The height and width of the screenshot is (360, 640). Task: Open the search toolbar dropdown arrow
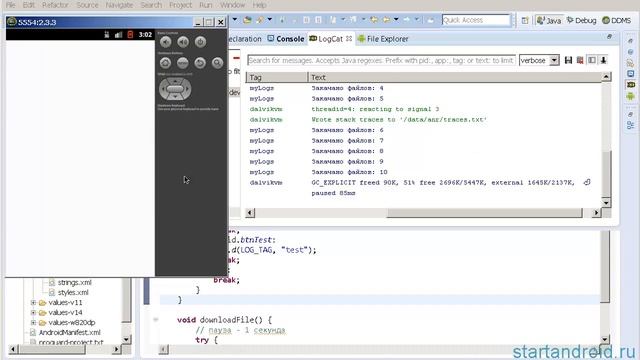point(270,20)
